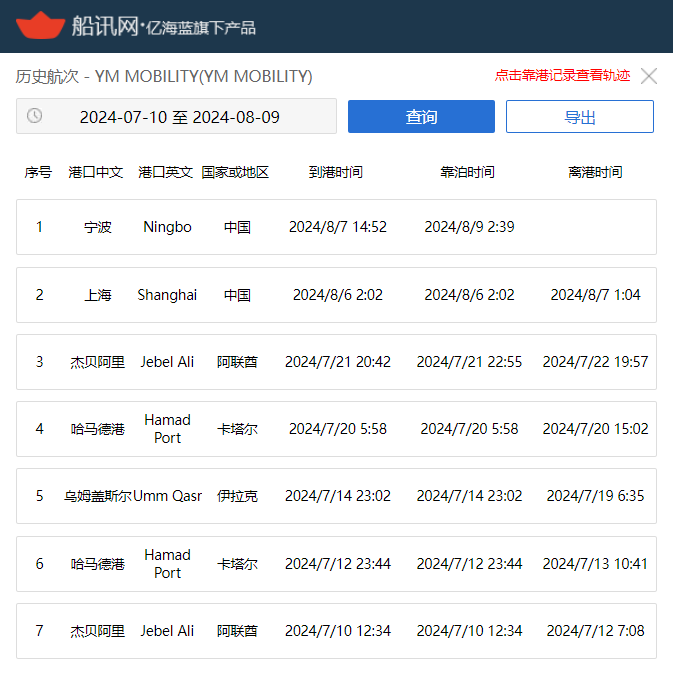Click the 船讯网 site title
Viewport: 673px width, 693px height.
point(105,26)
